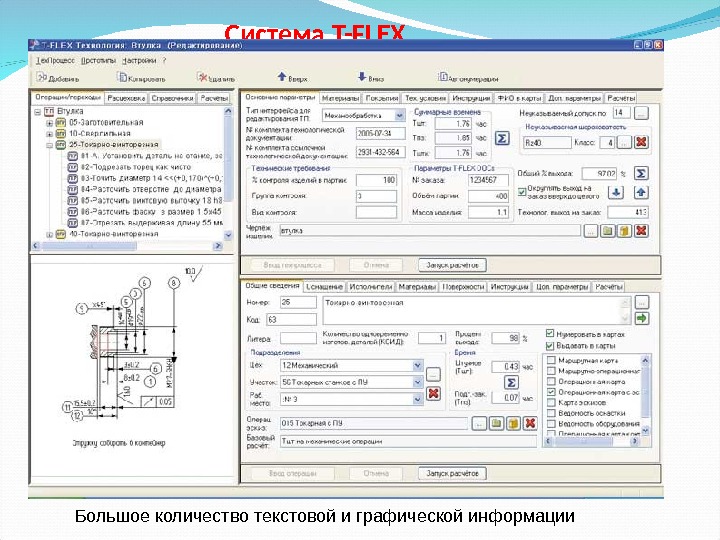
Task: Open Цех 12 Механический dropdown
Action: click(x=417, y=366)
